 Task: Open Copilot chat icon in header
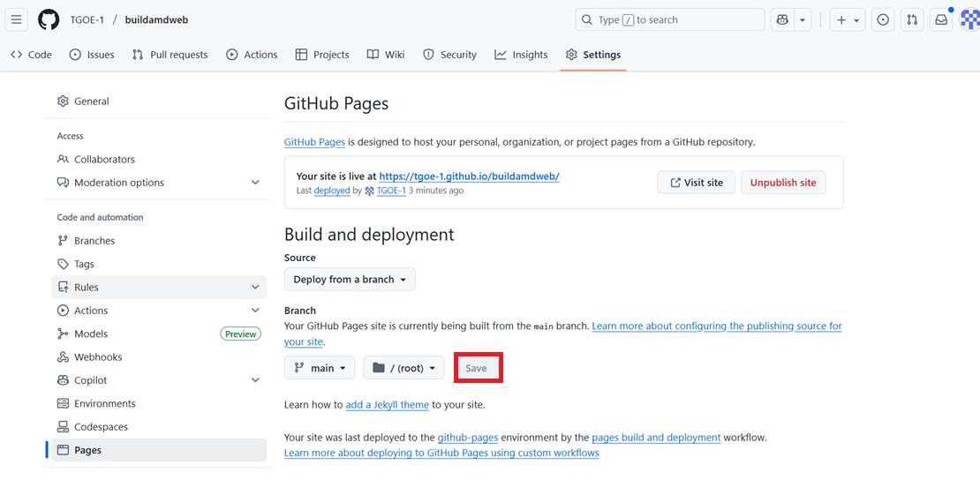(781, 19)
